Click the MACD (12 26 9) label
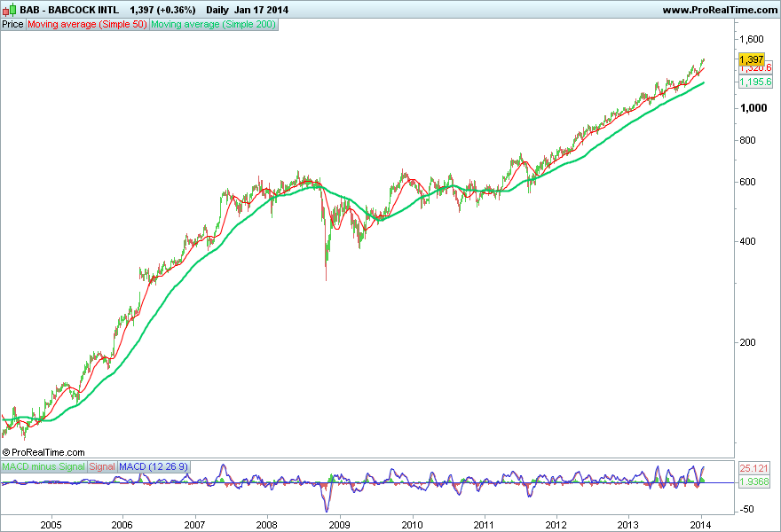781x532 pixels. 154,466
